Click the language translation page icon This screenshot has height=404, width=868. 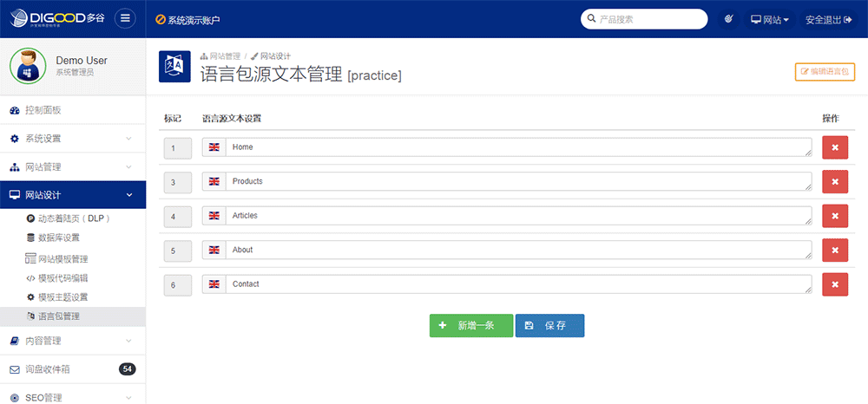point(174,66)
